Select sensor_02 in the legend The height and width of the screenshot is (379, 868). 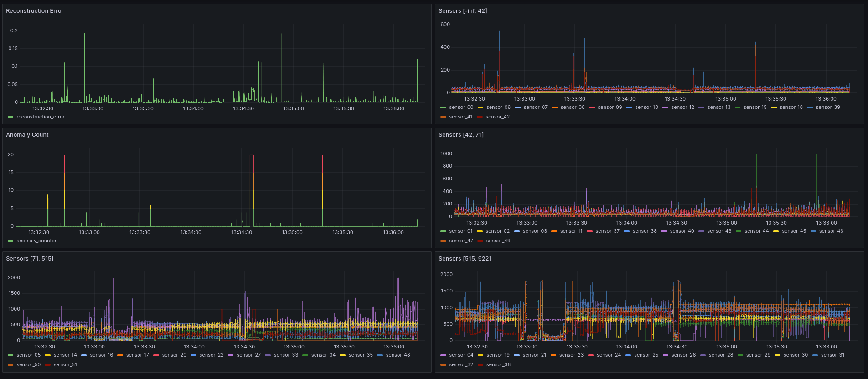(x=498, y=231)
